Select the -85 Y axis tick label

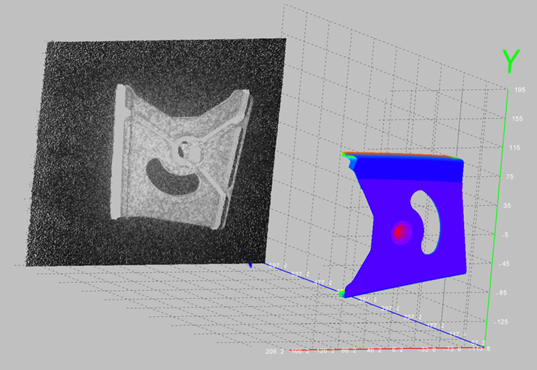tap(501, 293)
